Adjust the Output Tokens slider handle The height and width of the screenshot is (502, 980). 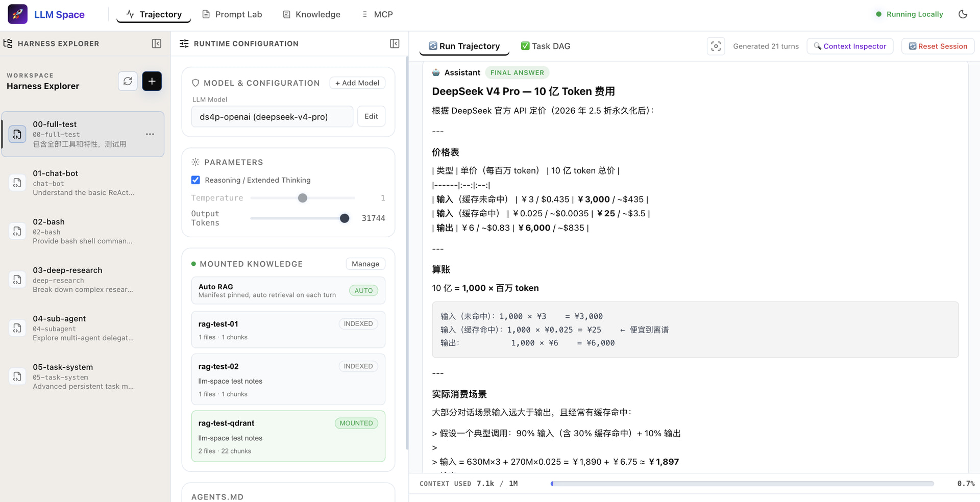(345, 218)
